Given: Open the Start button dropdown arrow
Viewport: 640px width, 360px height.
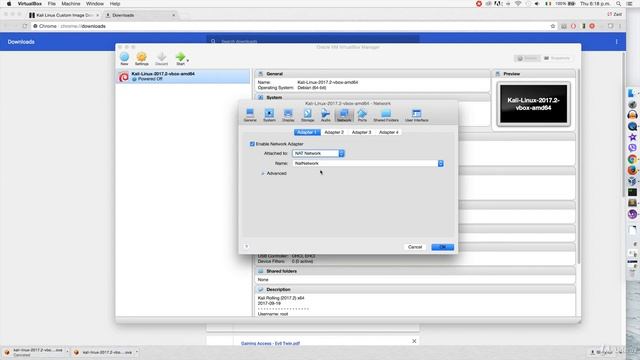Looking at the screenshot, I should pyautogui.click(x=188, y=60).
